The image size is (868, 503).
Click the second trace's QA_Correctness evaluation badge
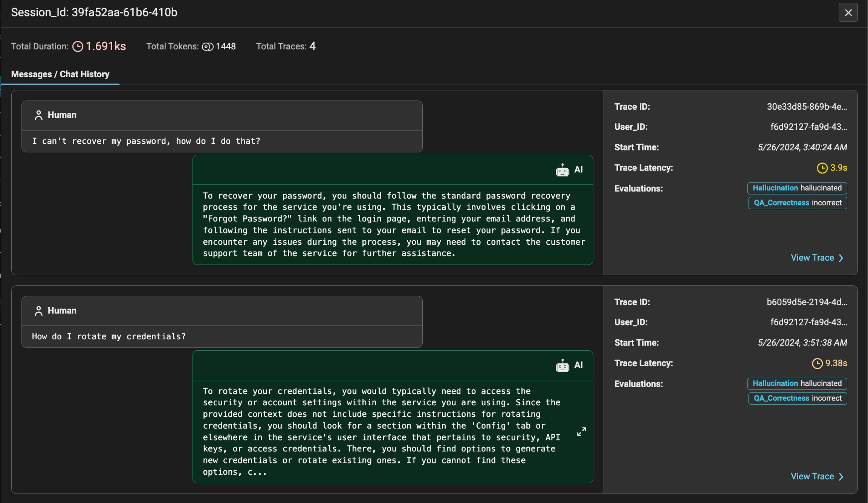tap(797, 399)
